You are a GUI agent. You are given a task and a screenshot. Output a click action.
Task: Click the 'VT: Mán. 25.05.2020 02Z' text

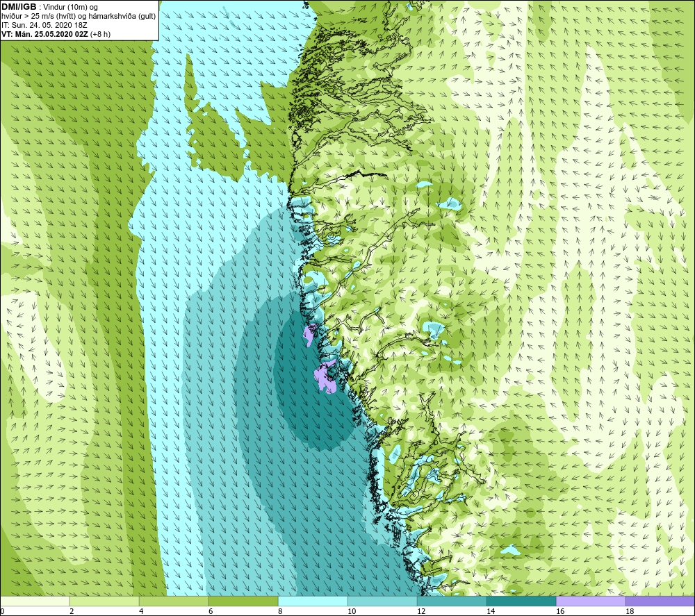44,34
